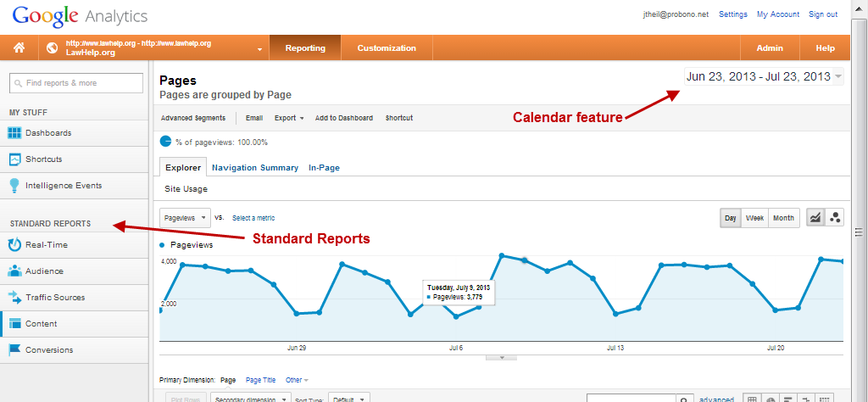868x402 pixels.
Task: Select the pivot view icon
Action: pos(825,399)
